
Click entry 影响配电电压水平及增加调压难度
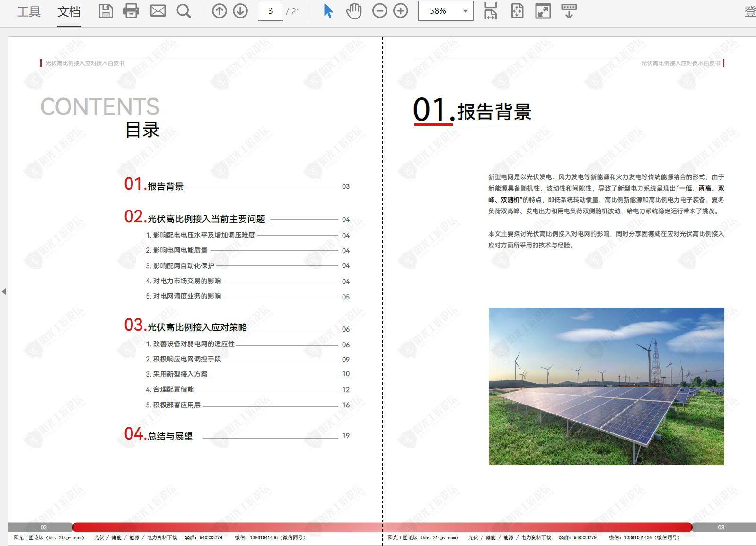pyautogui.click(x=200, y=235)
